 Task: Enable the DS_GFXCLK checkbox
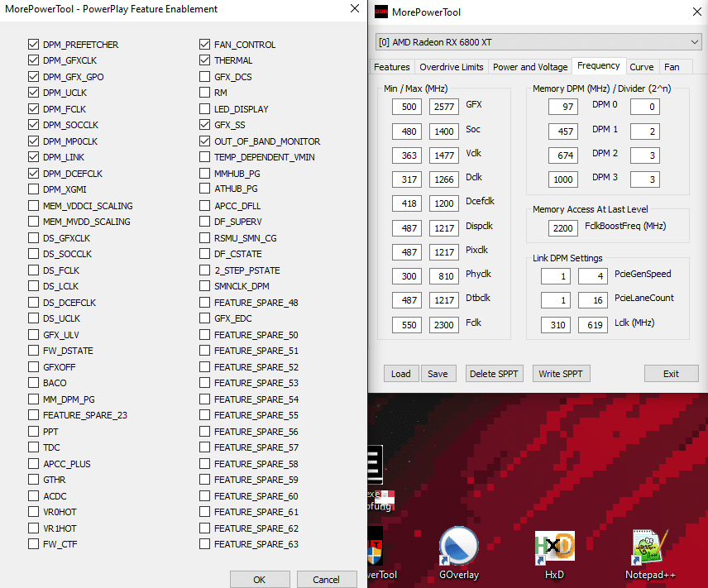coord(33,238)
